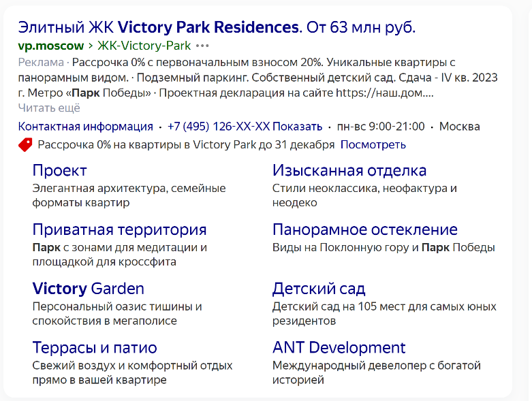532x401 pixels.
Task: Click the text 'Рассрочка 0% на квартиры в Victory Park'
Action: 147,145
